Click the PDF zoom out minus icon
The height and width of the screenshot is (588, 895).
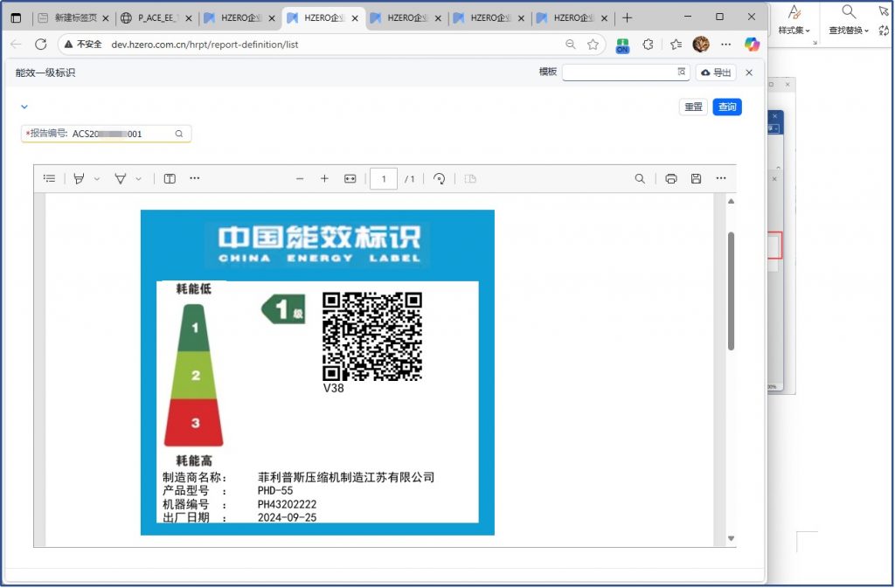(300, 178)
